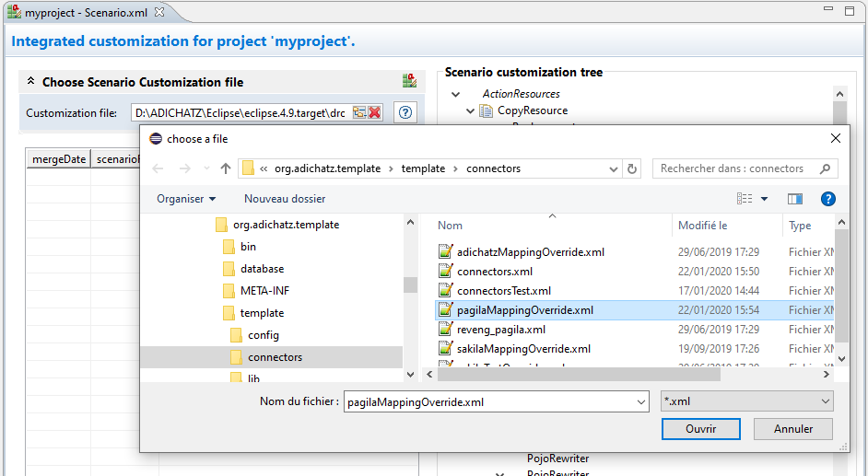This screenshot has height=476, width=868.
Task: Click Nouveau dossier to create folder
Action: point(285,199)
